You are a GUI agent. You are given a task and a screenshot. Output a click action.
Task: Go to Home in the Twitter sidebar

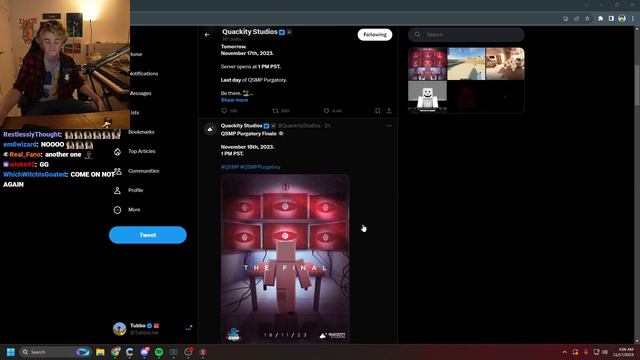pos(136,54)
